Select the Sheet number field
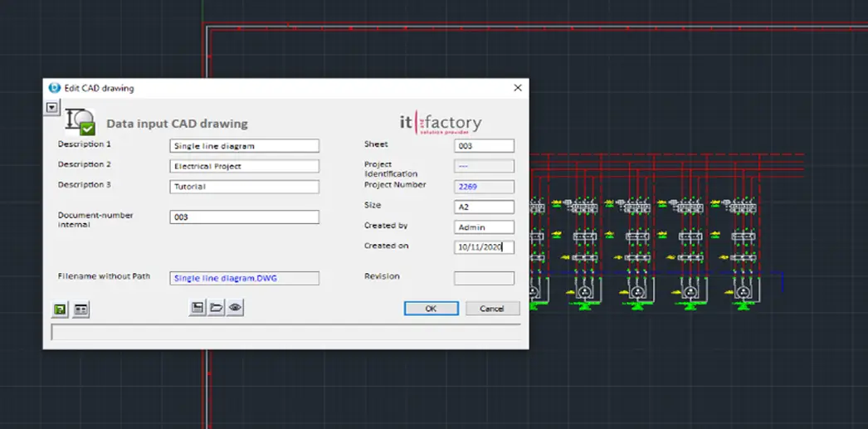Screen dimensions: 868x429 click(x=484, y=146)
